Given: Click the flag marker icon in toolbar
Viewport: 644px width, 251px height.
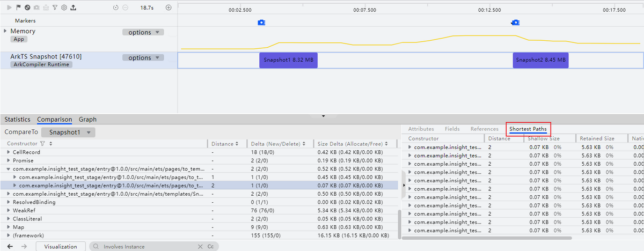Looking at the screenshot, I should pyautogui.click(x=19, y=8).
